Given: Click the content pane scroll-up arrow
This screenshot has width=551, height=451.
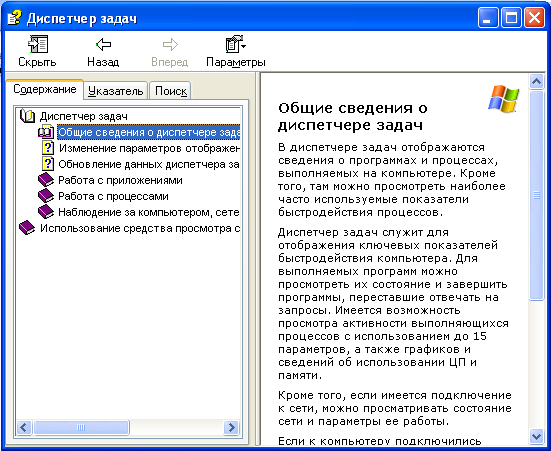Looking at the screenshot, I should 536,82.
